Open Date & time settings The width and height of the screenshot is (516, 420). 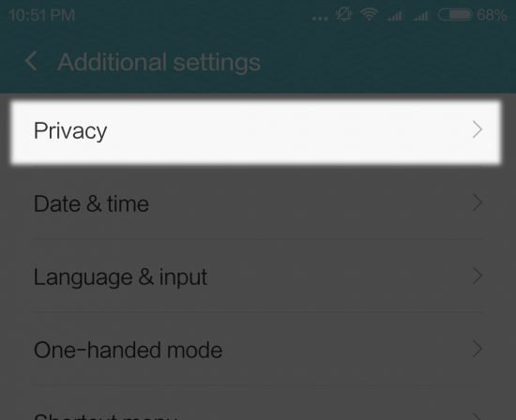click(x=258, y=203)
